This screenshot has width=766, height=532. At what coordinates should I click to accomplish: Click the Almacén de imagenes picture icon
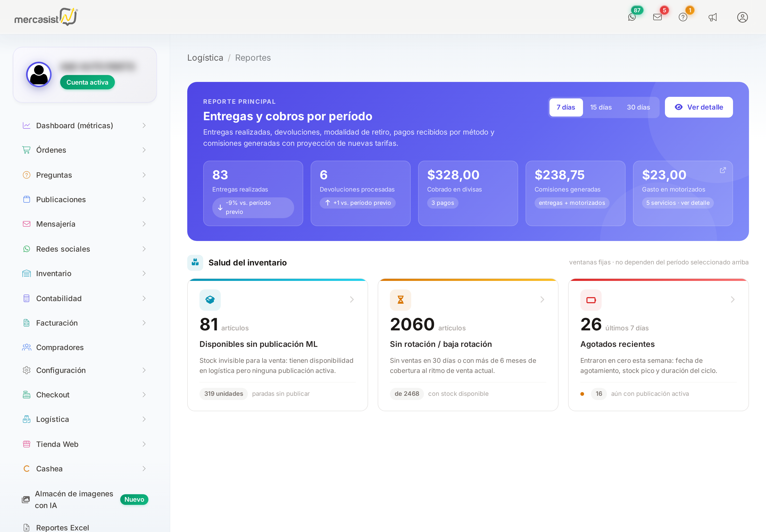click(x=26, y=499)
